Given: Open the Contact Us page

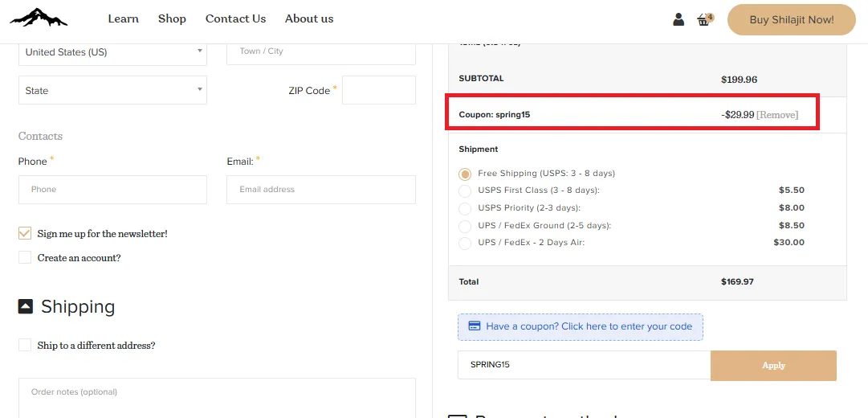Looking at the screenshot, I should (x=236, y=18).
